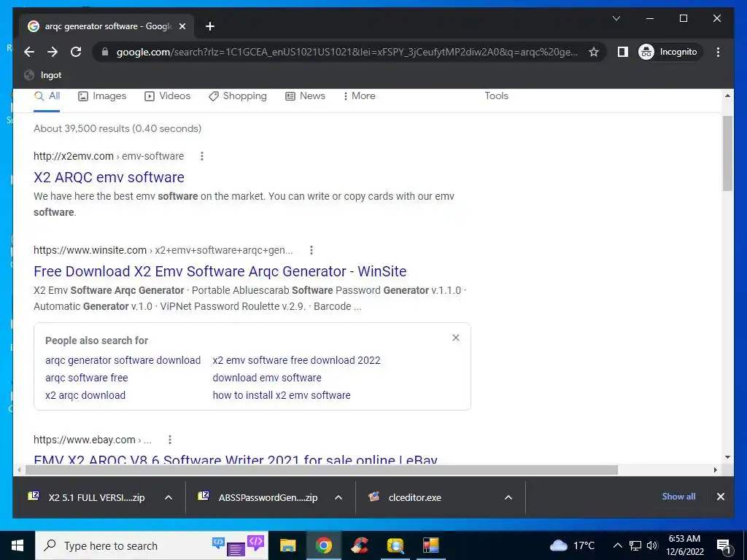Click the horizontal page scrollbar thumb
747x560 pixels.
(x=322, y=470)
